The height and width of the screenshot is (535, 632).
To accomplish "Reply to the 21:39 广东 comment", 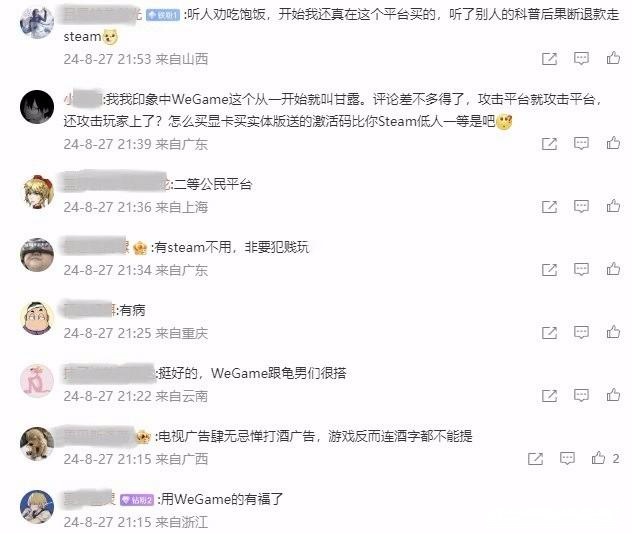I will 581,144.
